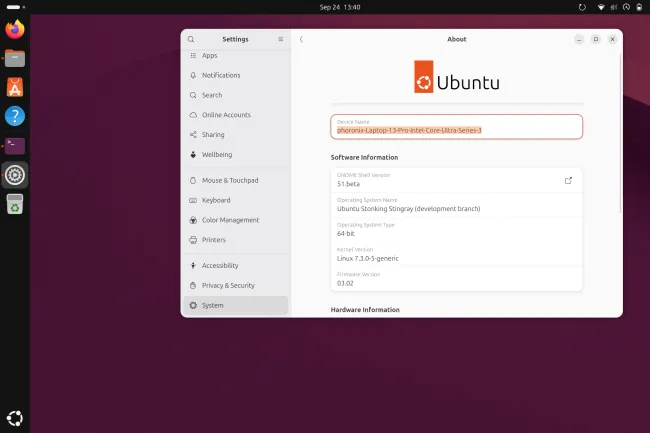The height and width of the screenshot is (433, 650).
Task: Click the Device Name input field
Action: (x=456, y=127)
